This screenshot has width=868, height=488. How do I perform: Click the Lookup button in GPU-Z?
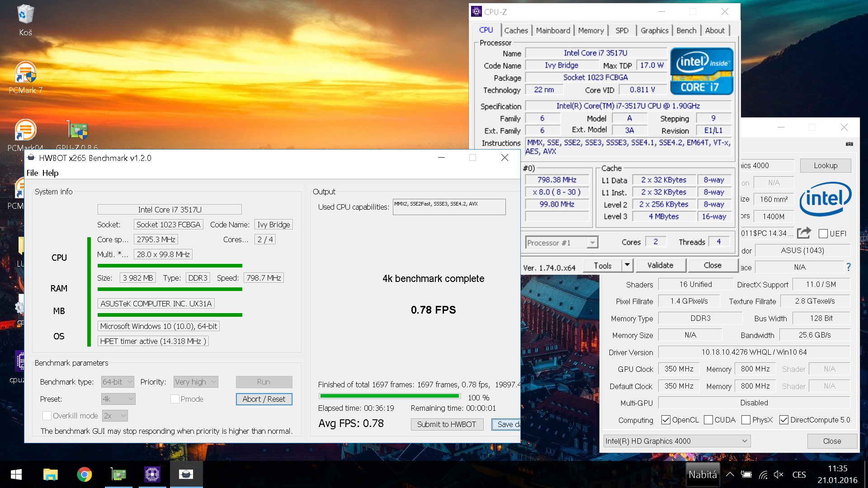[826, 165]
